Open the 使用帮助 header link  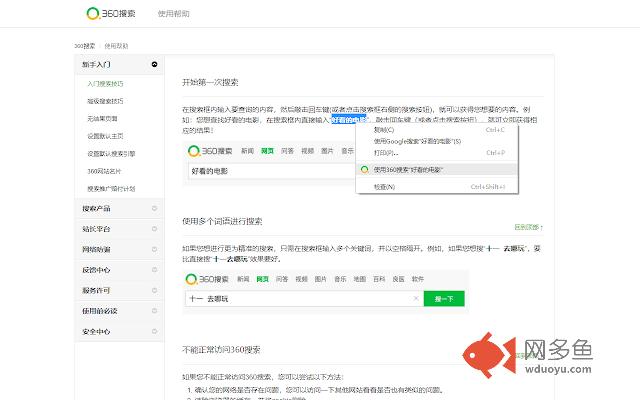[173, 13]
